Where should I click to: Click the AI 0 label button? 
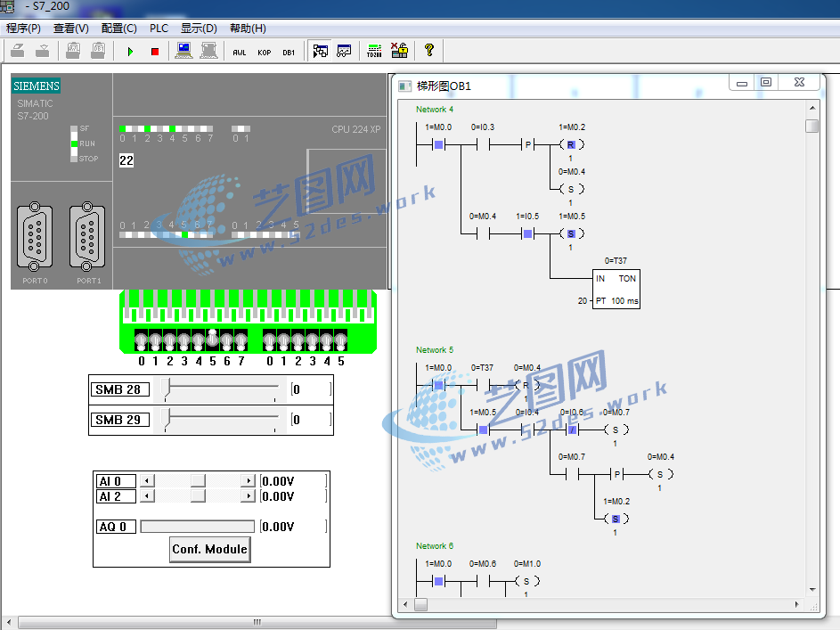click(x=116, y=481)
